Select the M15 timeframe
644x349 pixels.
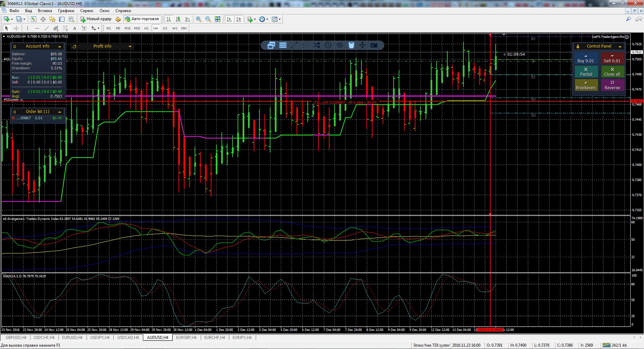pyautogui.click(x=128, y=28)
